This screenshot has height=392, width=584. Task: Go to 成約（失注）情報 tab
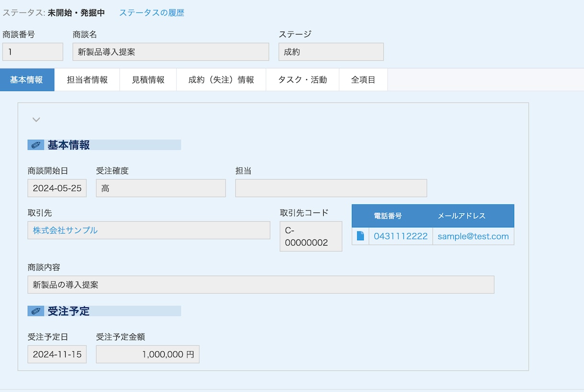coord(221,80)
